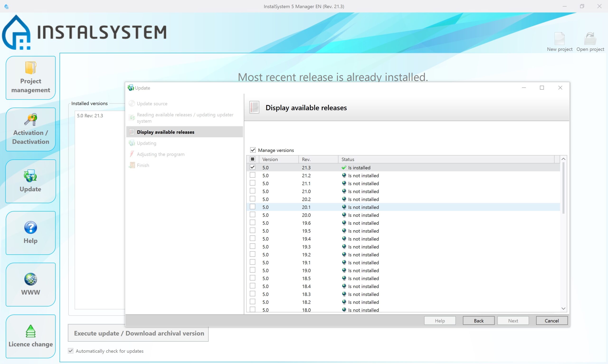Click globe status icon for rev 21.2
608x364 pixels.
(344, 175)
